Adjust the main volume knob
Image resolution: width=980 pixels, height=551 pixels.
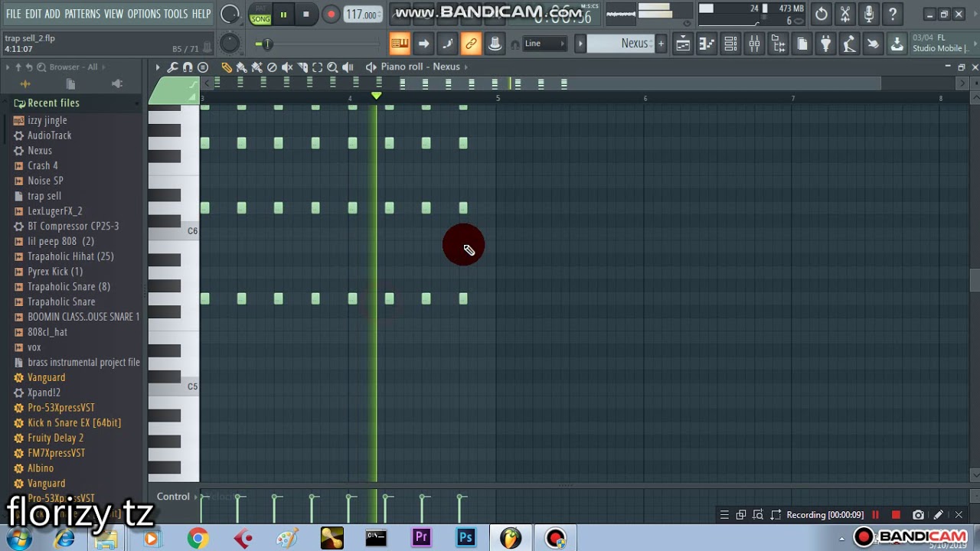[x=230, y=15]
